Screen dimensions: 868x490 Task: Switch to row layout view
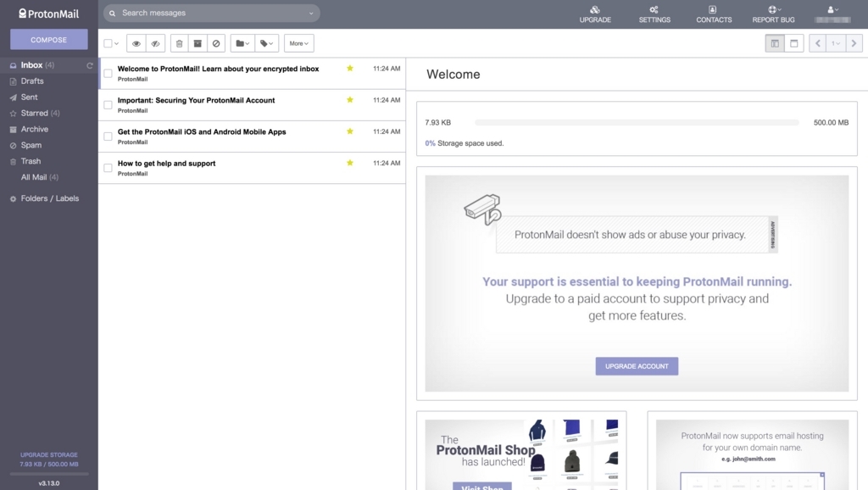793,43
